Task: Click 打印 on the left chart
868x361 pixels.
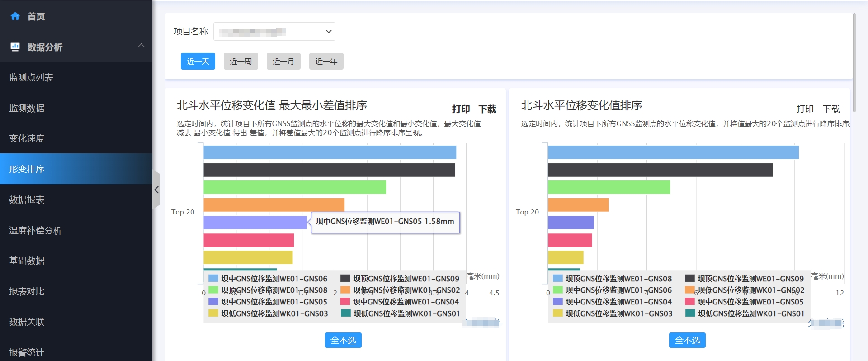Action: [461, 109]
